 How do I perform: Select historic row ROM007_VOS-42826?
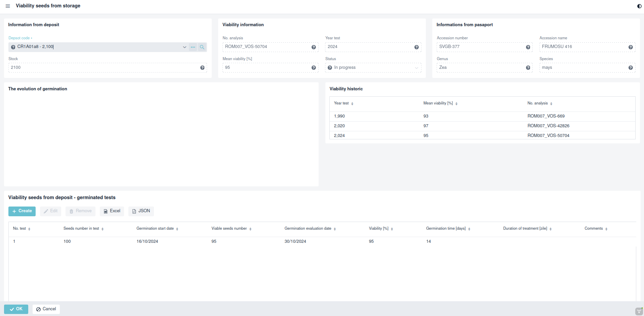click(x=482, y=126)
